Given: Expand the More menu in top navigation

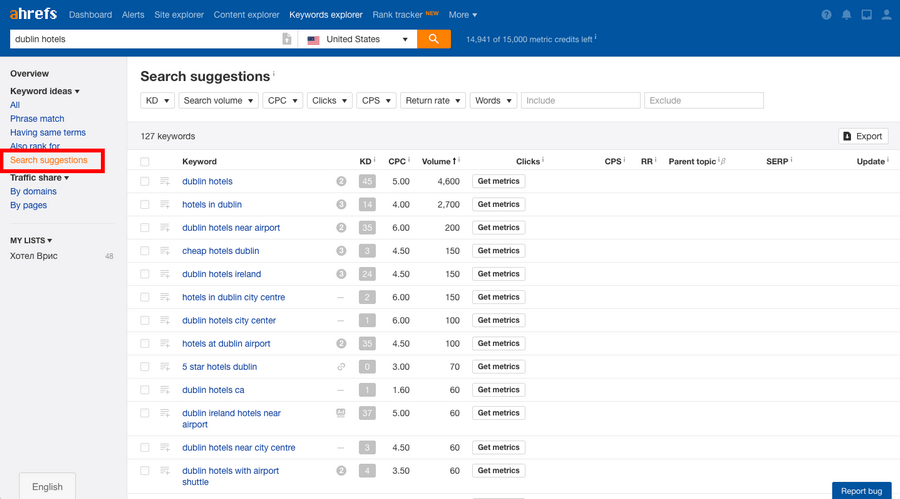Looking at the screenshot, I should click(x=463, y=15).
